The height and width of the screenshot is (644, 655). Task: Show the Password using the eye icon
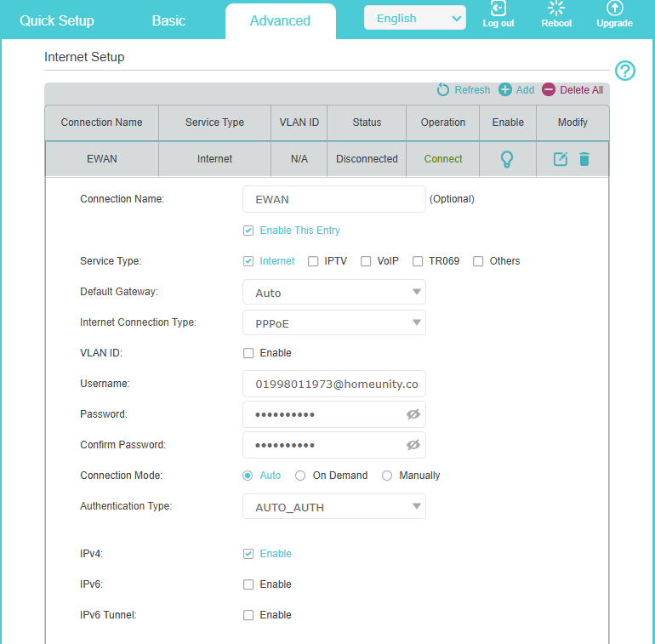(413, 414)
